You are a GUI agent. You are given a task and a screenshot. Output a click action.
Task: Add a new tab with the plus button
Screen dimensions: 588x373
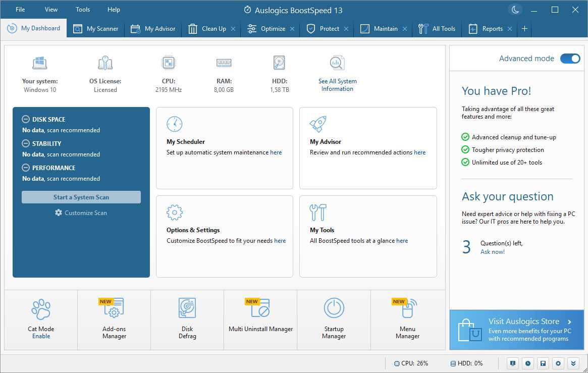[x=524, y=28]
